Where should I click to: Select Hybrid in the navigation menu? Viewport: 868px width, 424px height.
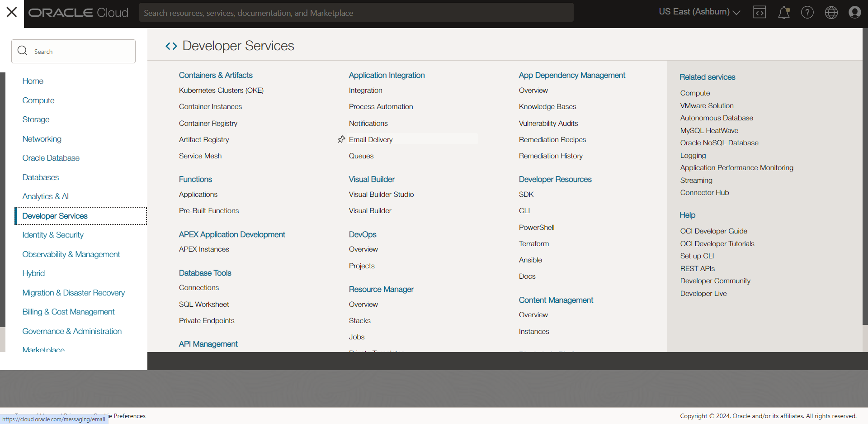click(x=33, y=273)
